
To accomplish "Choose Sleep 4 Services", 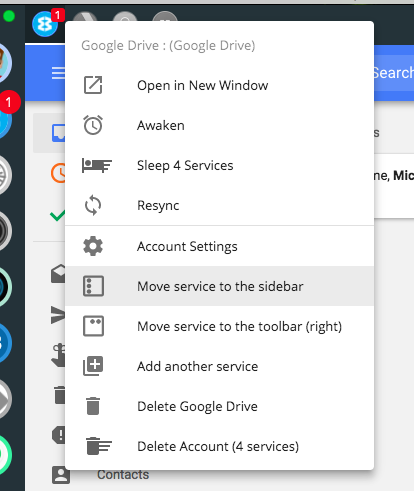I will coord(219,165).
